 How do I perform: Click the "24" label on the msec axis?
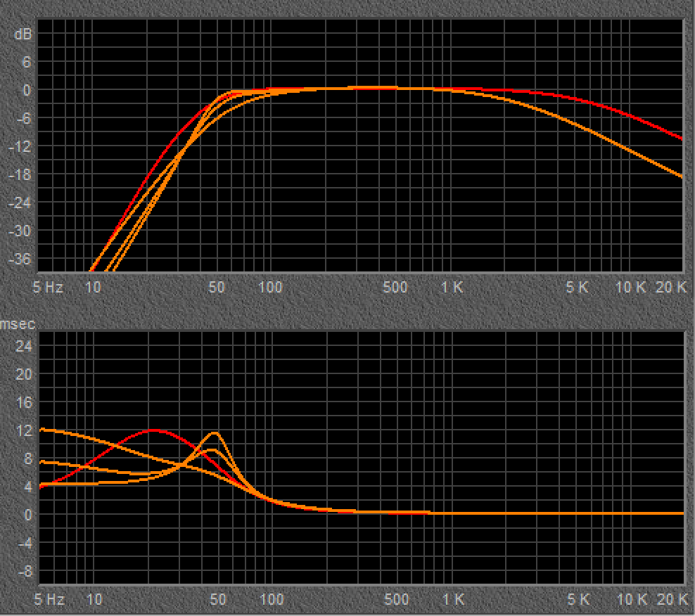pos(23,346)
